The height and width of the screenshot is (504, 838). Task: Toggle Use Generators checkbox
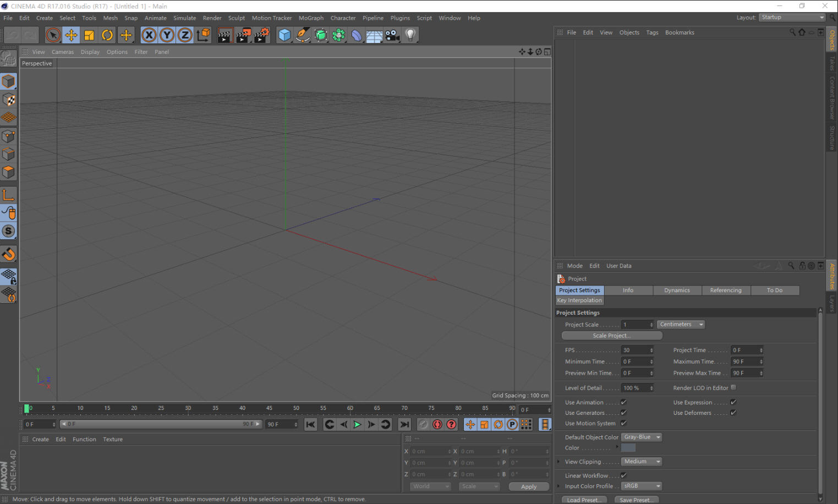click(623, 413)
